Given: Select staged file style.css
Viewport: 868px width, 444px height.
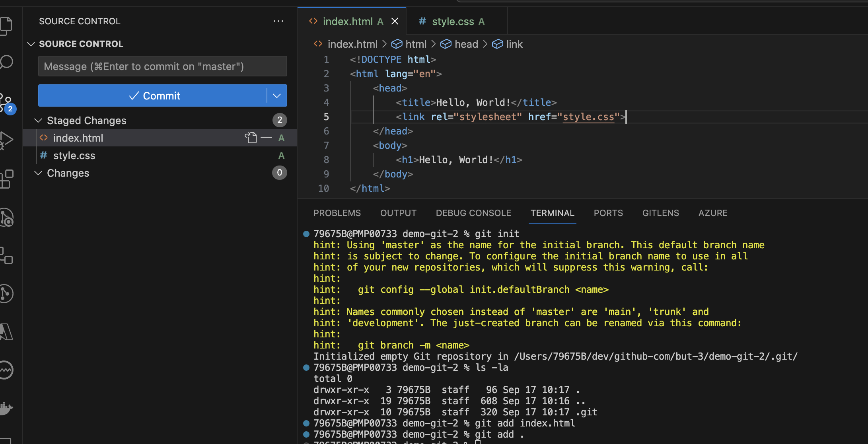Looking at the screenshot, I should [x=160, y=155].
